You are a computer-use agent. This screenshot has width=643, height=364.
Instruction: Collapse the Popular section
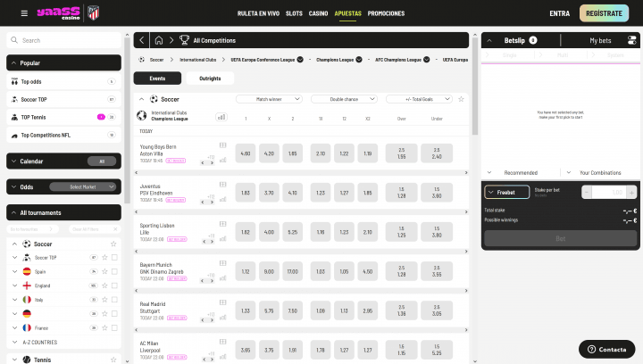coord(63,62)
